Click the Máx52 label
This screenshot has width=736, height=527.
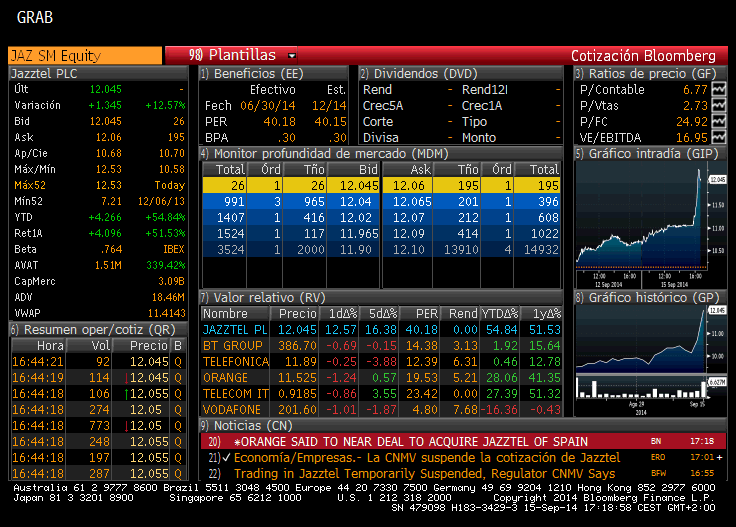[30, 185]
